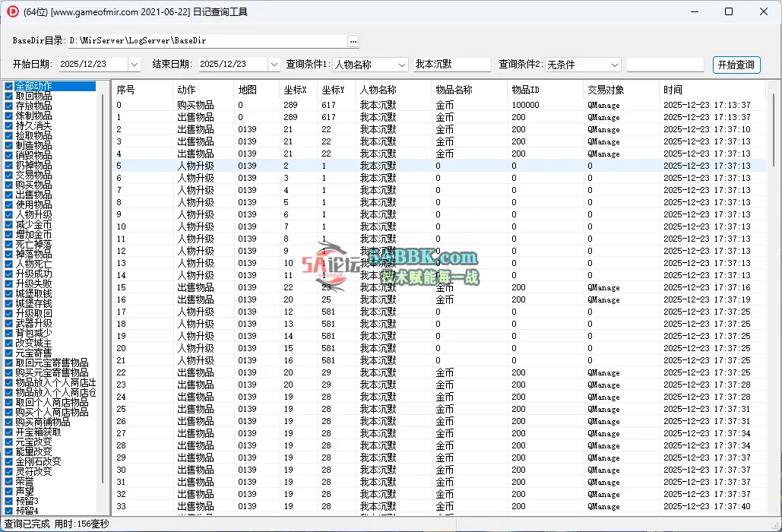Click the search field containing 我本沉默
This screenshot has height=532, width=782.
(x=452, y=65)
